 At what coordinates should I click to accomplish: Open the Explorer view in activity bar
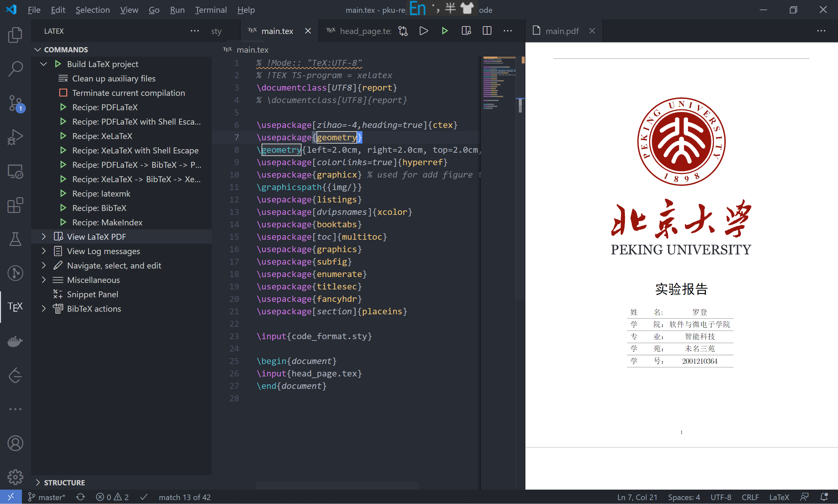point(15,35)
